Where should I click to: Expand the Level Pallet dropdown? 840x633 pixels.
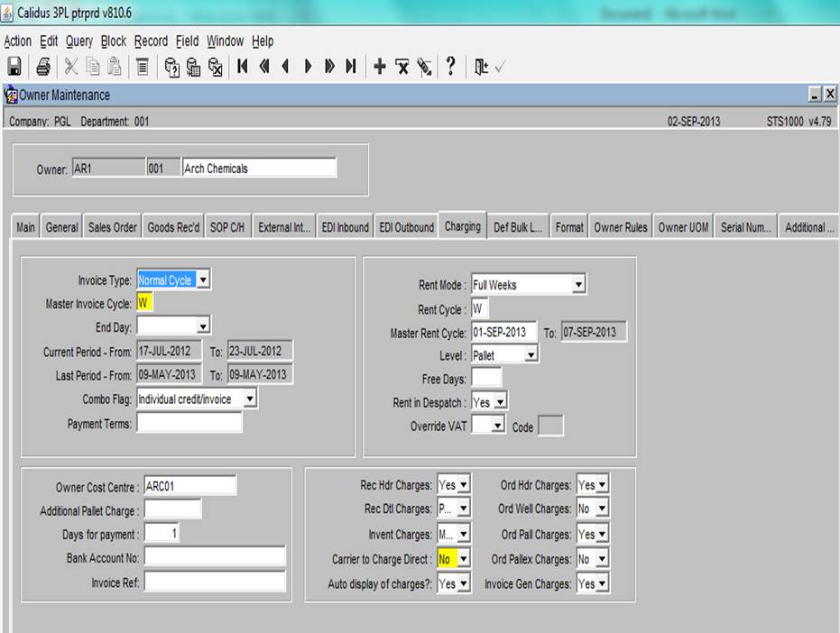click(531, 354)
